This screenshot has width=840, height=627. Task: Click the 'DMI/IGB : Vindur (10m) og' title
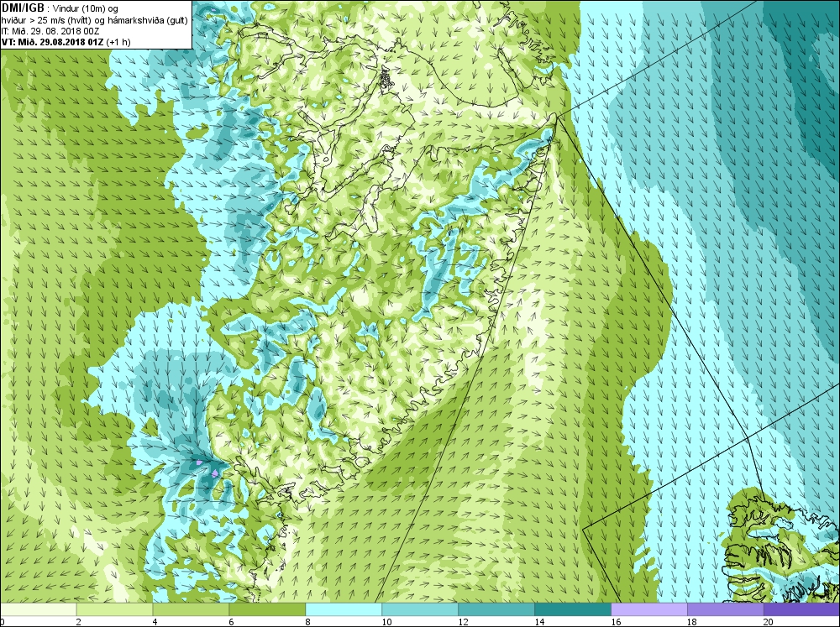pos(60,8)
